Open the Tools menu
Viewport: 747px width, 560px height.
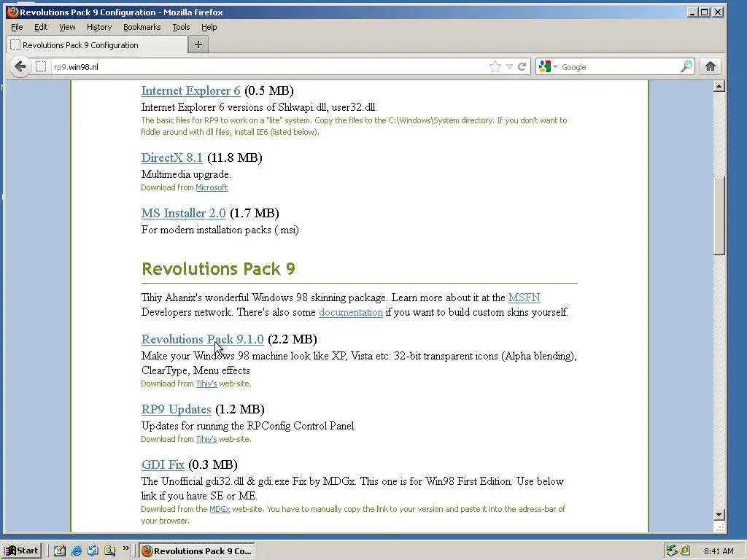181,27
